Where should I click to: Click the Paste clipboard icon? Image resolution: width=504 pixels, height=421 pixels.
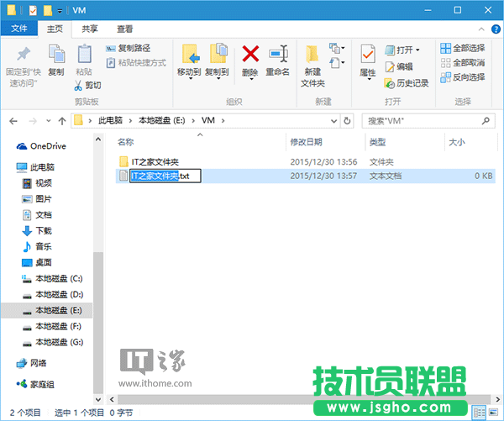coord(84,54)
